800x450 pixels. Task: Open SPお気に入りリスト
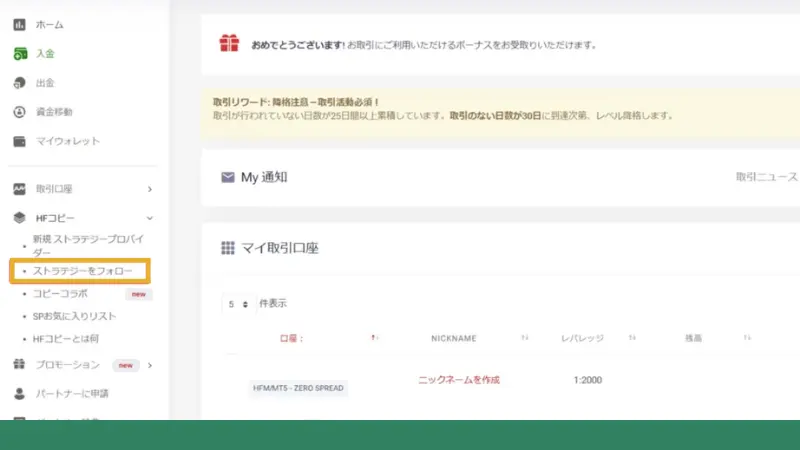pos(74,316)
